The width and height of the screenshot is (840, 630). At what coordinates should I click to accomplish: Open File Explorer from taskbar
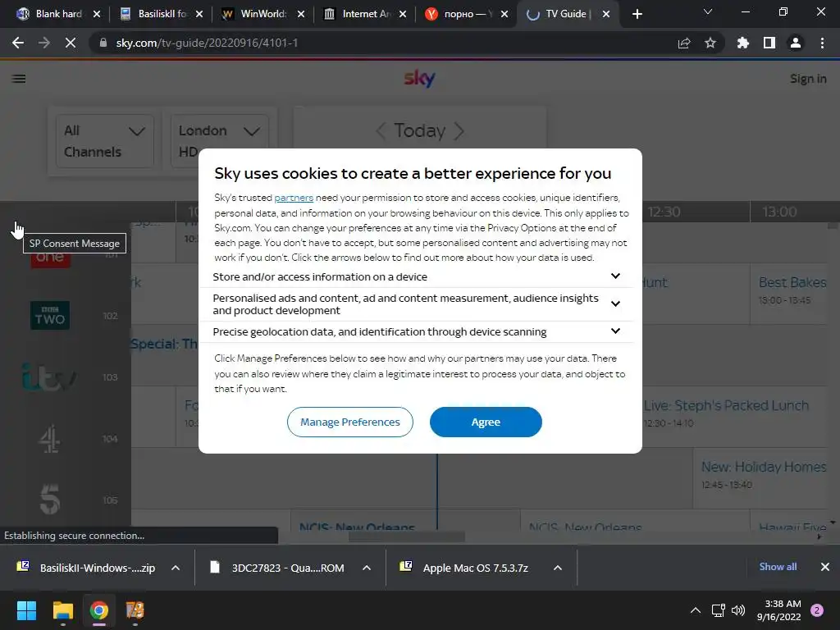coord(62,610)
